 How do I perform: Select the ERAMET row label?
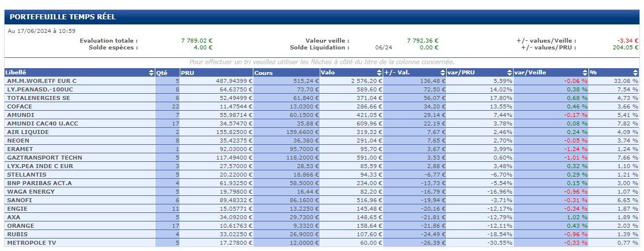pyautogui.click(x=20, y=149)
